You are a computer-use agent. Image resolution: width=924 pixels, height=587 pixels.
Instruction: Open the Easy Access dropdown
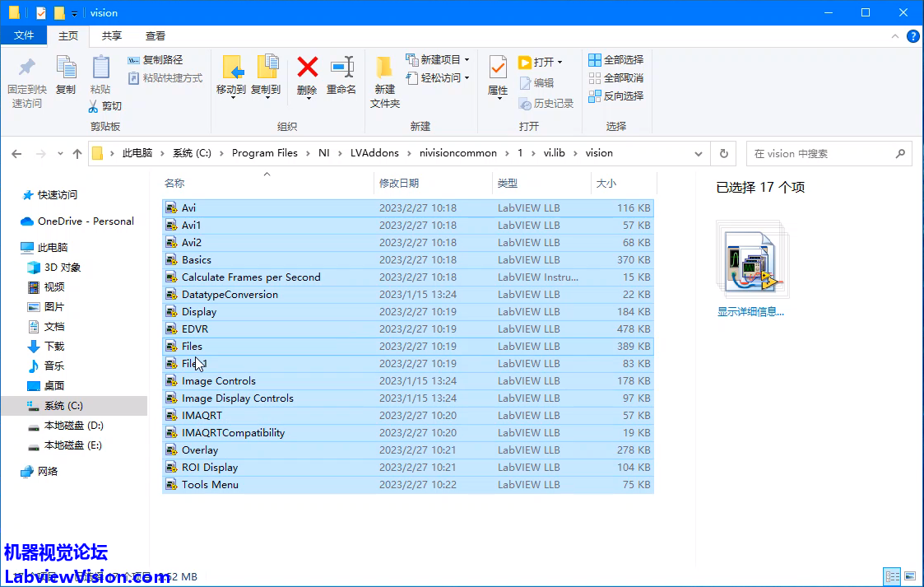(x=438, y=77)
